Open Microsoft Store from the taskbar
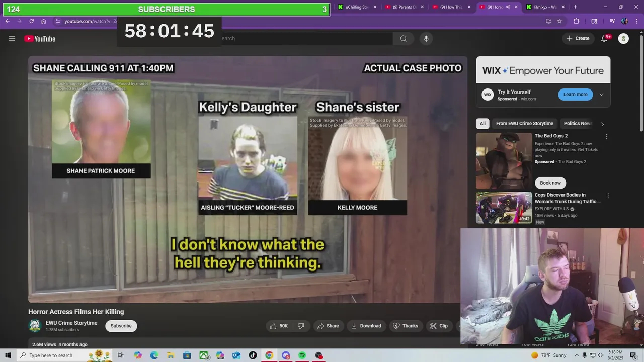 tap(187, 355)
